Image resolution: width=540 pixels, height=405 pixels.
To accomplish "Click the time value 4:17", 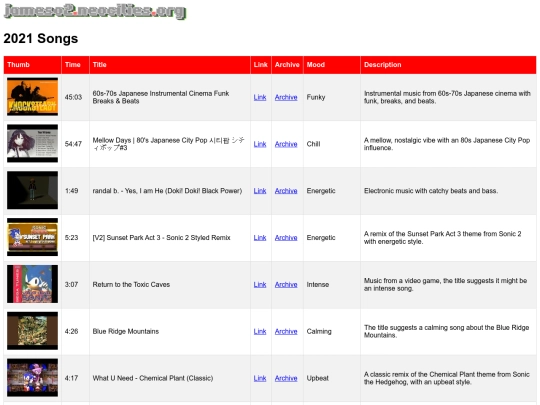I will click(x=72, y=378).
